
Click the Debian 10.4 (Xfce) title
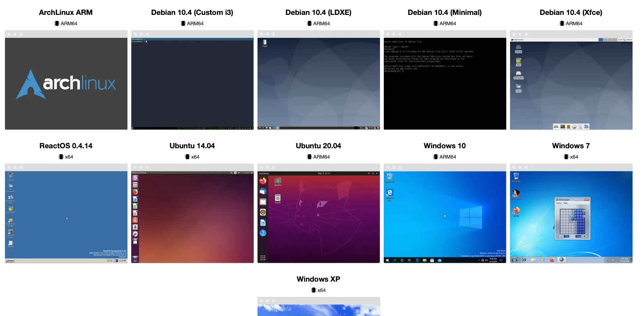click(571, 12)
